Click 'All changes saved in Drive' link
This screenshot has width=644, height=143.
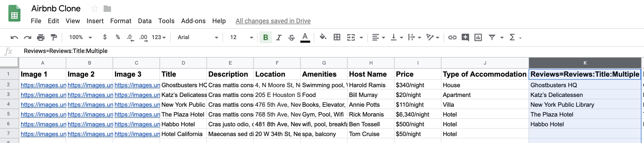click(x=273, y=21)
